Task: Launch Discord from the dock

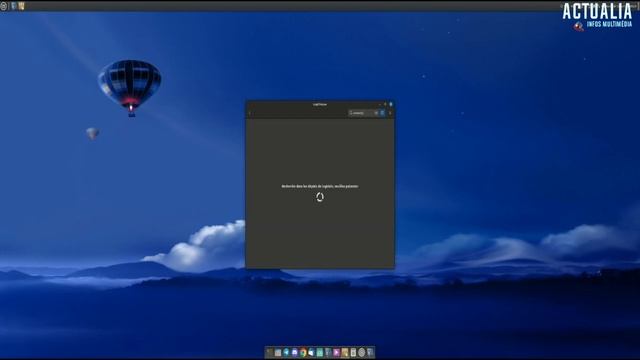Action: [x=294, y=352]
